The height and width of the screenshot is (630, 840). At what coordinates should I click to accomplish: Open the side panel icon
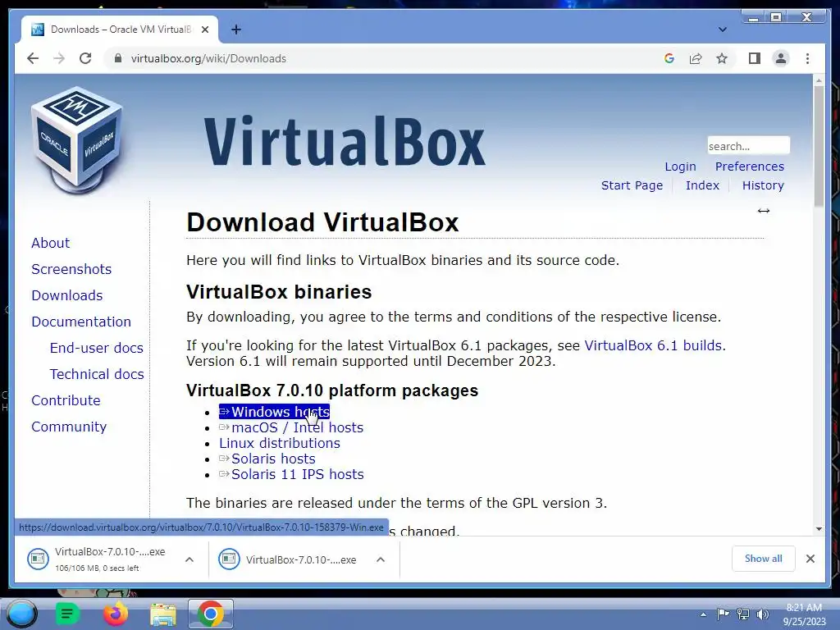[755, 58]
